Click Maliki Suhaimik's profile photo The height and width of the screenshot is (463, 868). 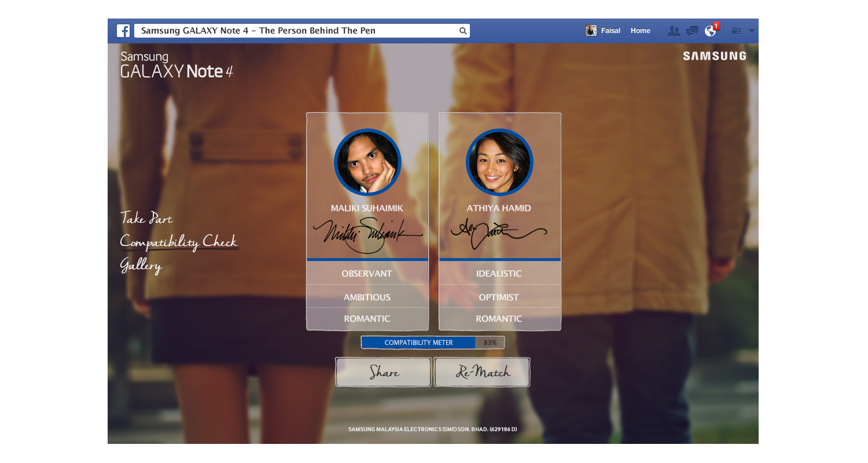(x=367, y=162)
